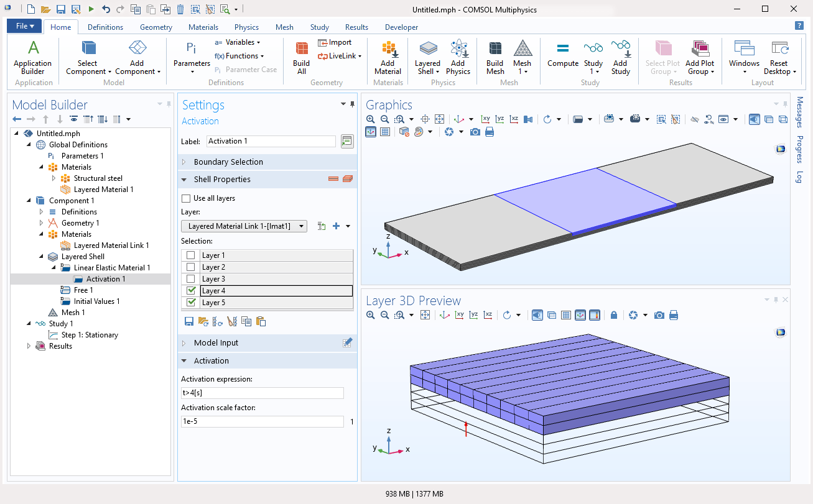Screen dimensions: 813x504
Task: Click Zoom Extents in Graphics toolbar
Action: click(x=440, y=119)
